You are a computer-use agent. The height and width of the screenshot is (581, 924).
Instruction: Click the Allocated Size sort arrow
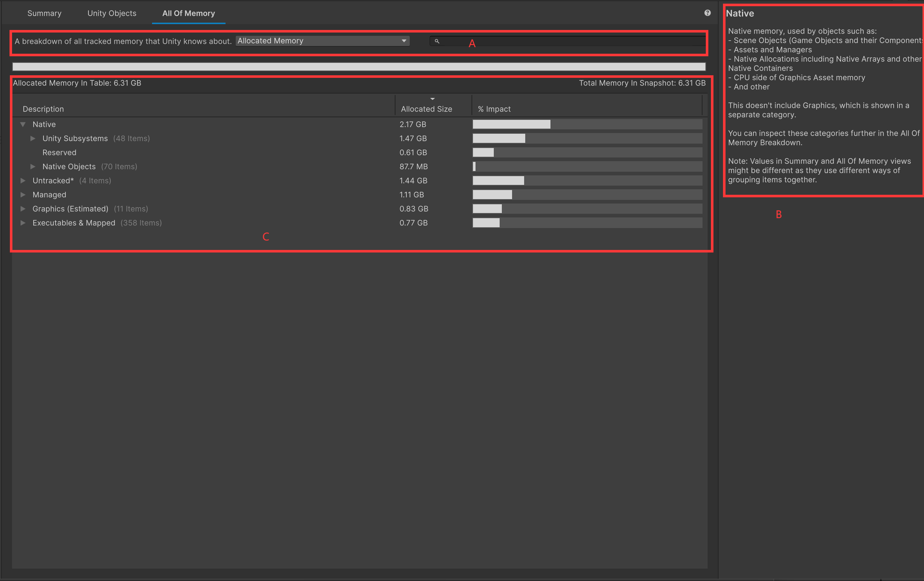point(432,99)
